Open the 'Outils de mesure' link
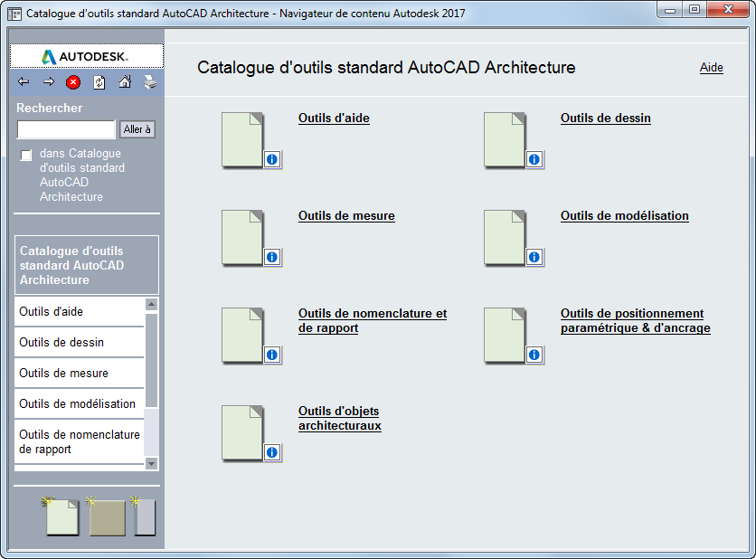The image size is (756, 559). (x=346, y=215)
